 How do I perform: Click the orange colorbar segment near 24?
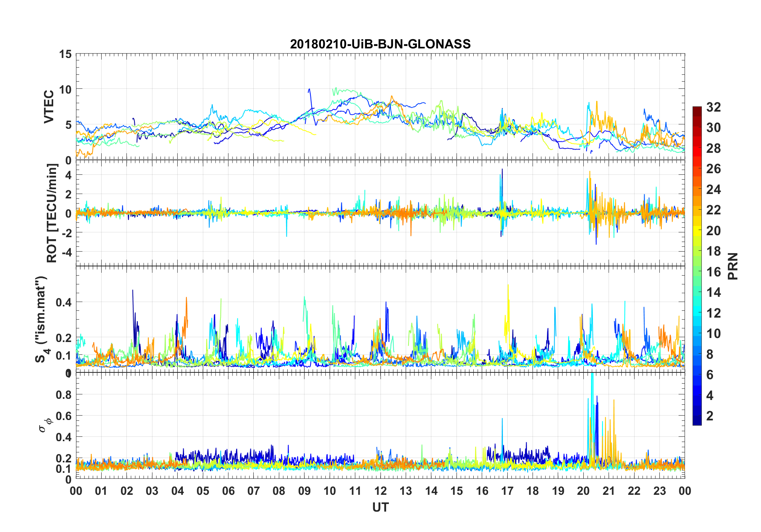[x=697, y=190]
